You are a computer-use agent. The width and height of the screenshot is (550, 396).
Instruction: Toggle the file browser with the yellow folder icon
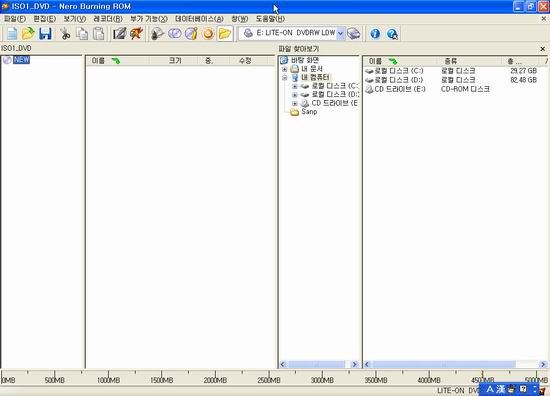225,34
